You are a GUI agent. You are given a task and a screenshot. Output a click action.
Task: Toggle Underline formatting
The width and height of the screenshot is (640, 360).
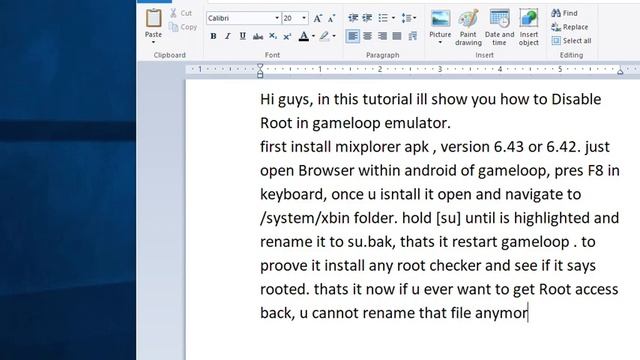tap(242, 36)
